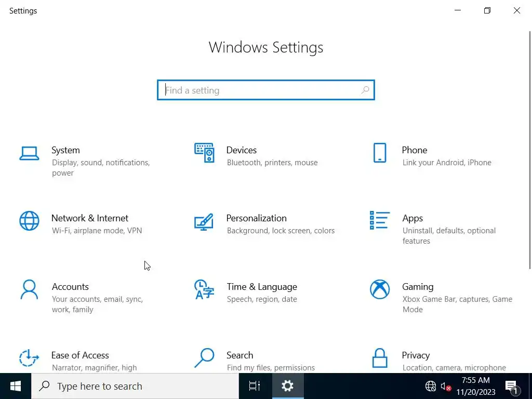Open the Network & Internet title
Image resolution: width=532 pixels, height=399 pixels.
click(x=89, y=218)
